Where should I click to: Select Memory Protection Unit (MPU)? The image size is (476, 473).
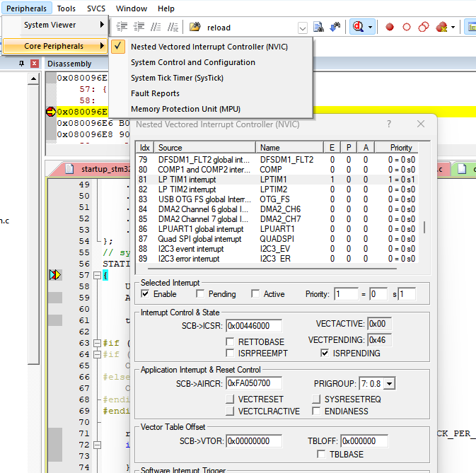coord(211,109)
